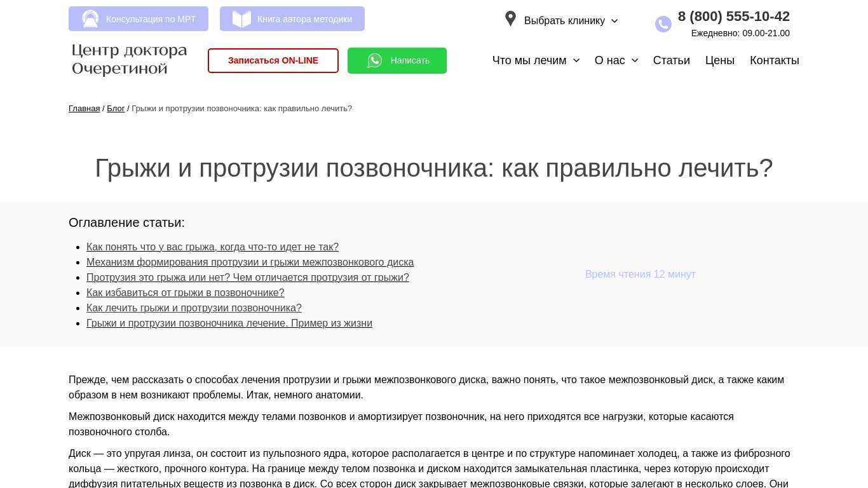This screenshot has width=868, height=488.
Task: Open the Цены menu item
Action: 719,60
